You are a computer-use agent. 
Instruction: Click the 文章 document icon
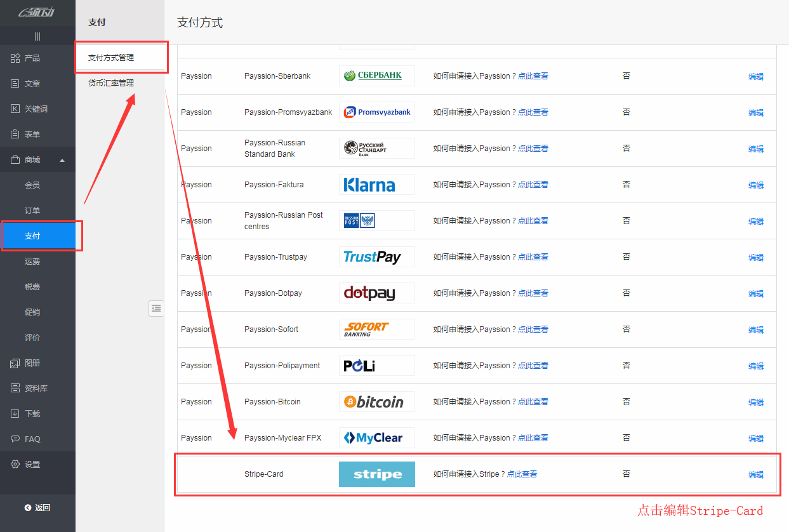[x=15, y=84]
